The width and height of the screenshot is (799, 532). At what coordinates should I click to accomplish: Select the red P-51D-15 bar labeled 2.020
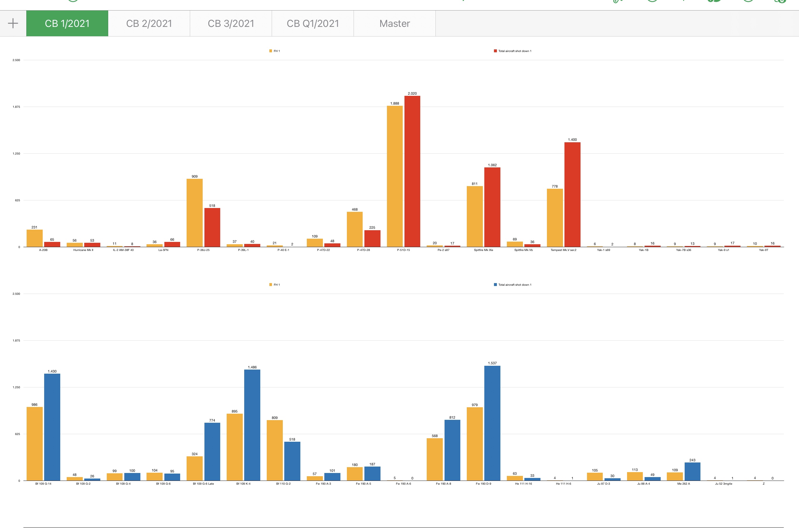[412, 171]
